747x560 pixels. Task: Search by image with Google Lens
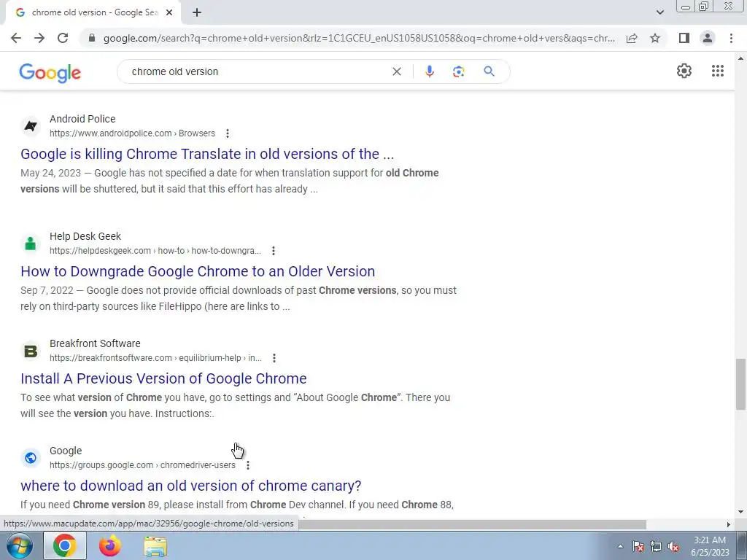point(458,71)
